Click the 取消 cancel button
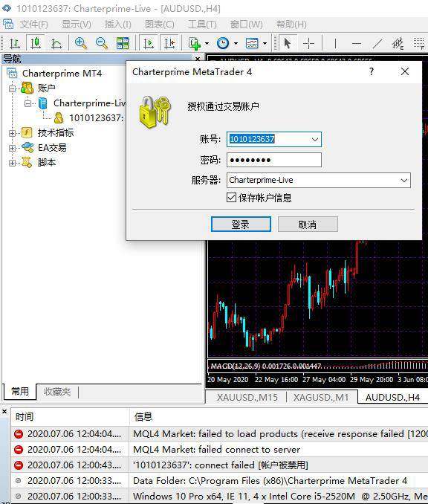The width and height of the screenshot is (428, 504). (308, 224)
